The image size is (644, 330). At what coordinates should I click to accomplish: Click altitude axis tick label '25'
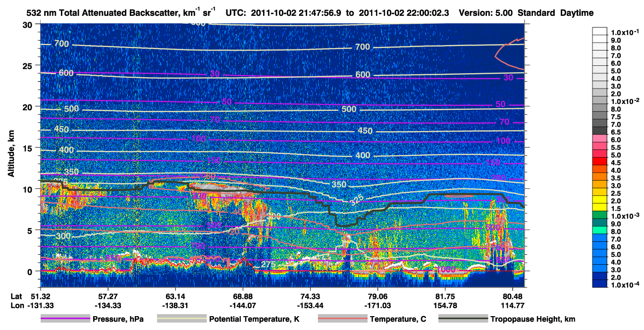29,65
